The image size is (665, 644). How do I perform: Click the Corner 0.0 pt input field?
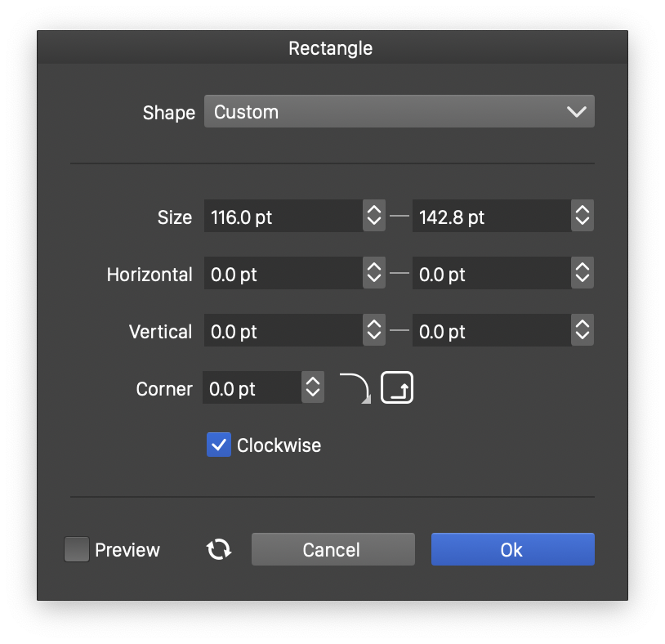click(x=252, y=388)
